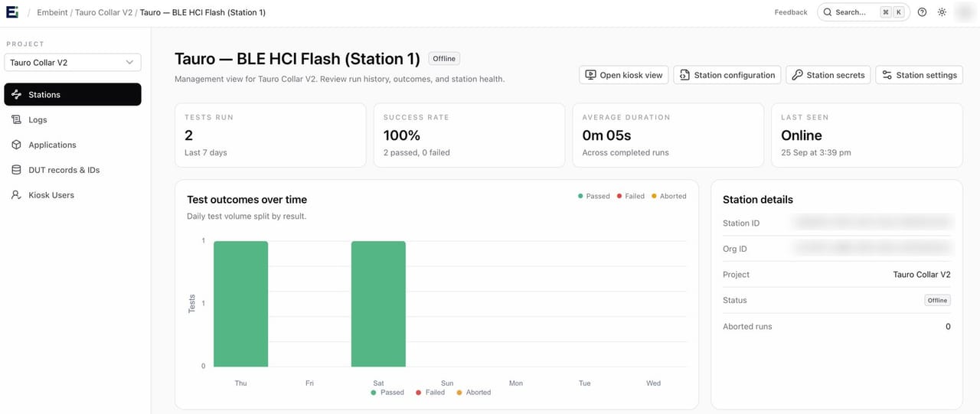Click the Station secrets key icon

coord(797,75)
